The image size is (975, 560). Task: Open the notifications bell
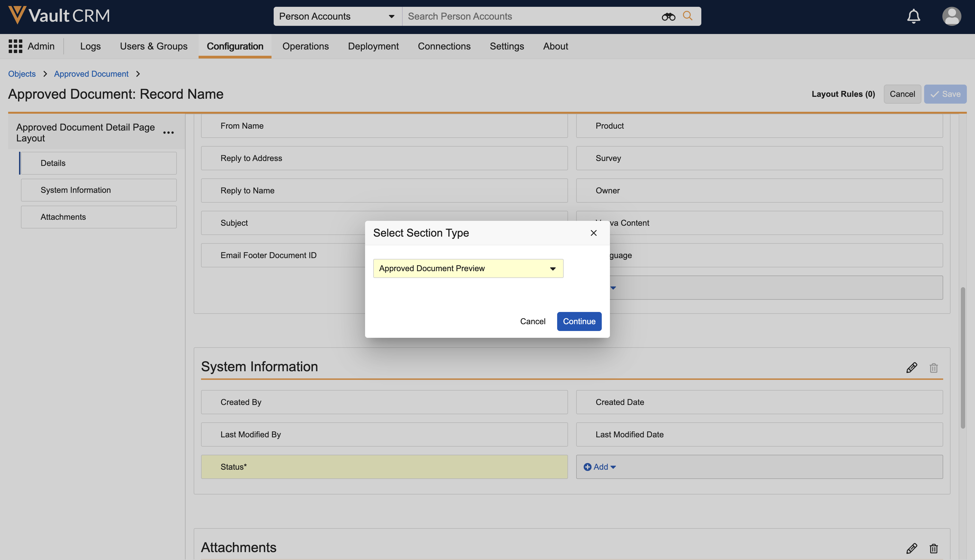[914, 17]
